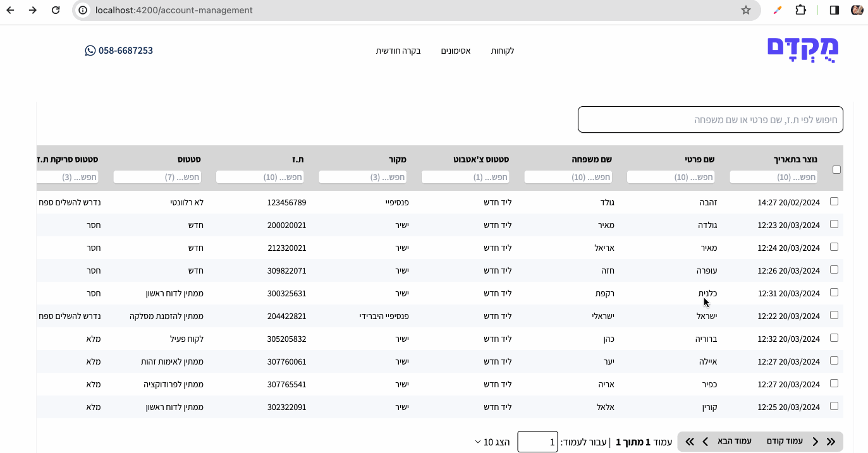This screenshot has width=868, height=453.
Task: Focus the 'ת.ז' column filter input
Action: [260, 178]
